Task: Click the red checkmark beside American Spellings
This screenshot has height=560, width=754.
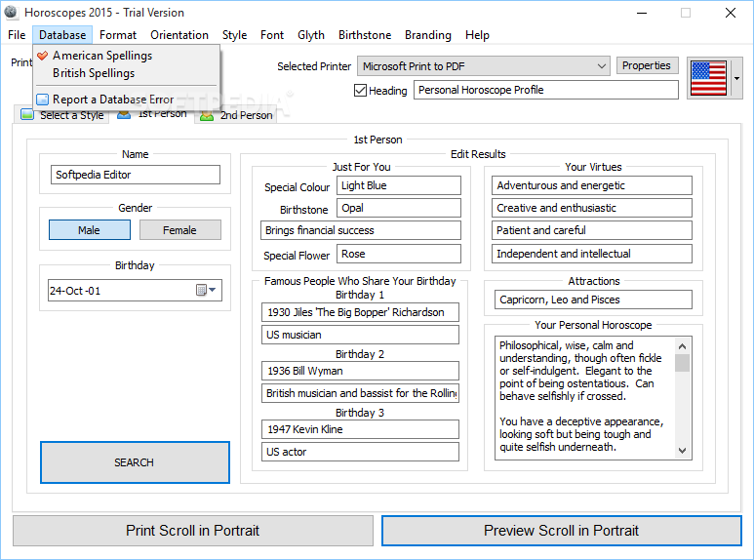Action: [x=43, y=56]
